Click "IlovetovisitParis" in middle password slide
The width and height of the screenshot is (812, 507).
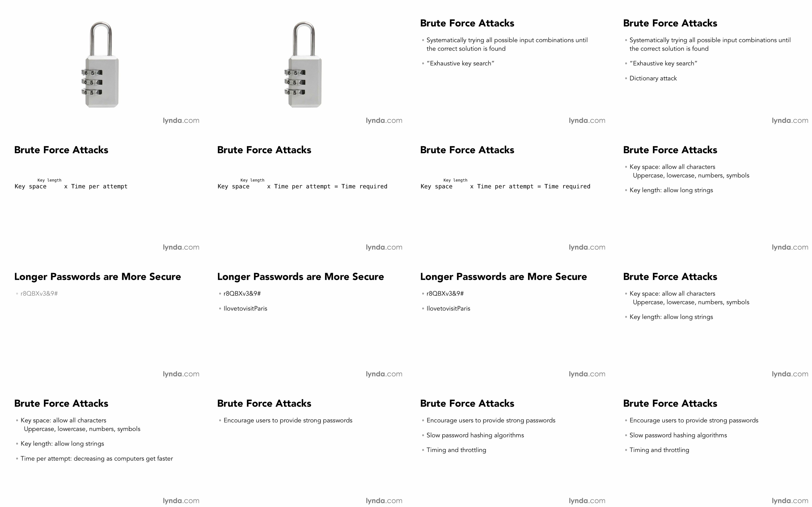245,309
